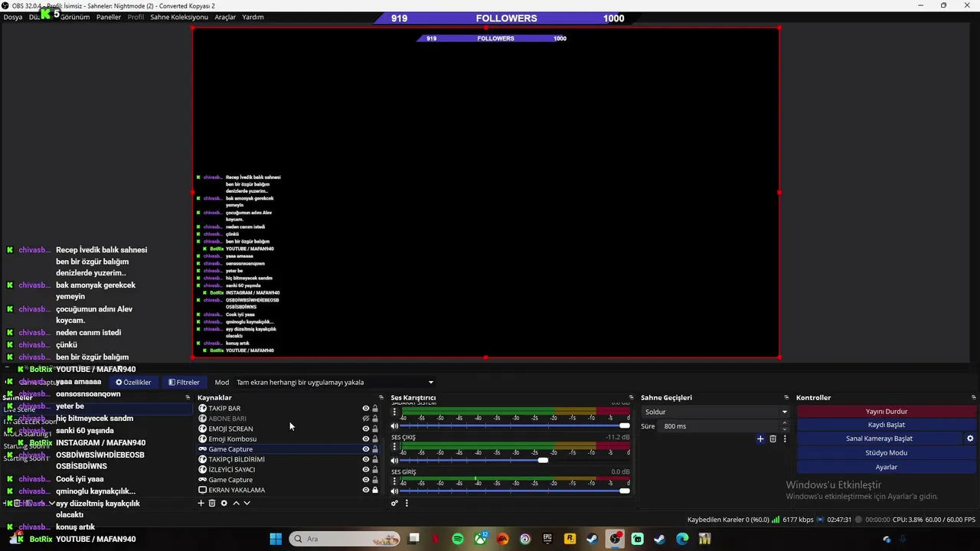
Task: Remove scene transition with trash icon
Action: point(773,439)
